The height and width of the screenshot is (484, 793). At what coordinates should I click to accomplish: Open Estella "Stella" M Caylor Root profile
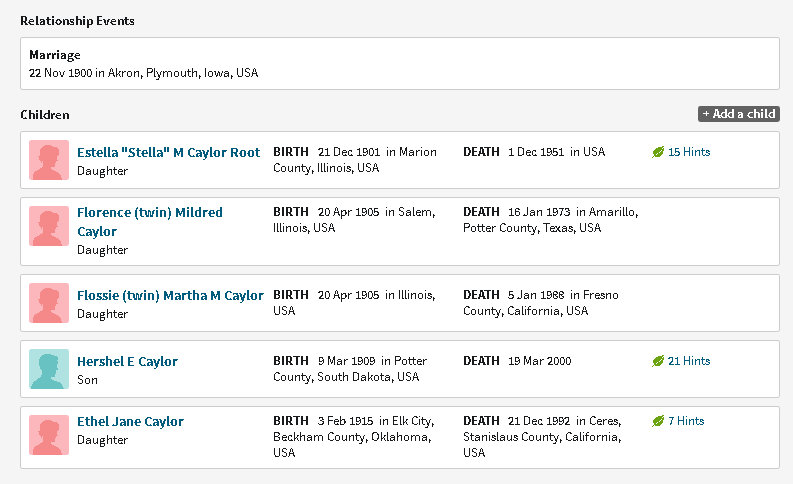168,152
